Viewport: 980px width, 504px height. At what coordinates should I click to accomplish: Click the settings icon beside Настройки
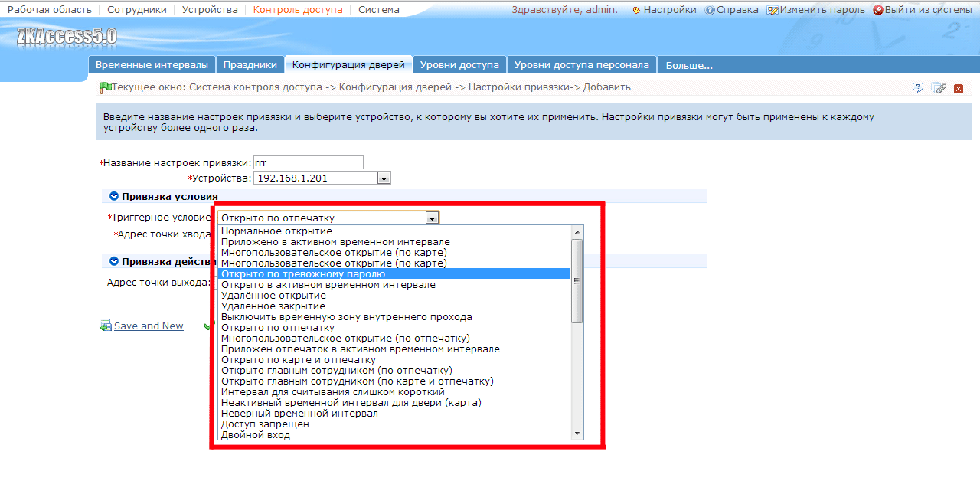click(x=636, y=10)
